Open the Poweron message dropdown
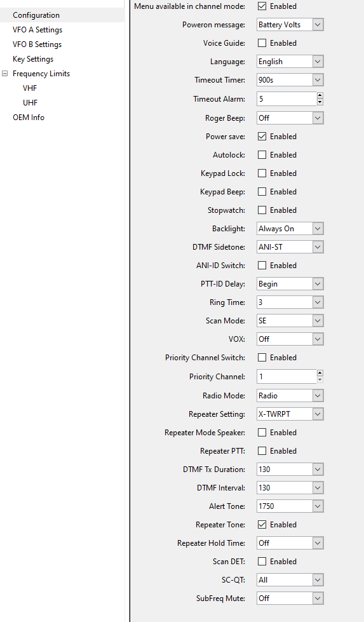The width and height of the screenshot is (364, 622). (x=290, y=25)
